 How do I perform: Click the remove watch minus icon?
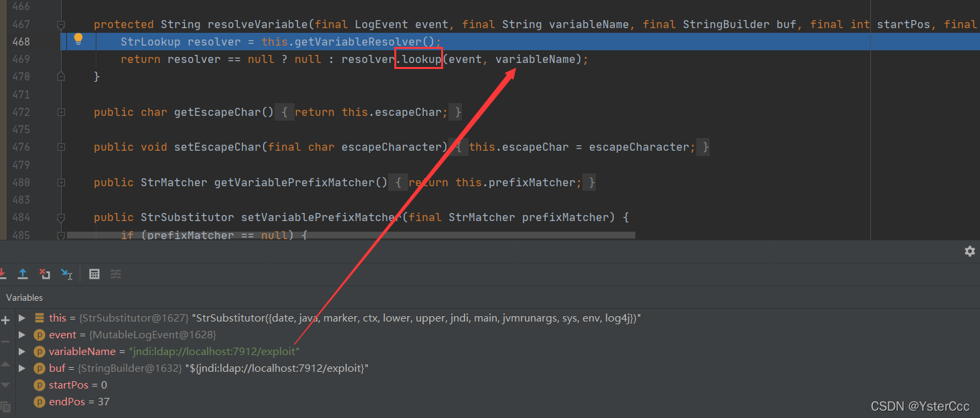coord(5,342)
